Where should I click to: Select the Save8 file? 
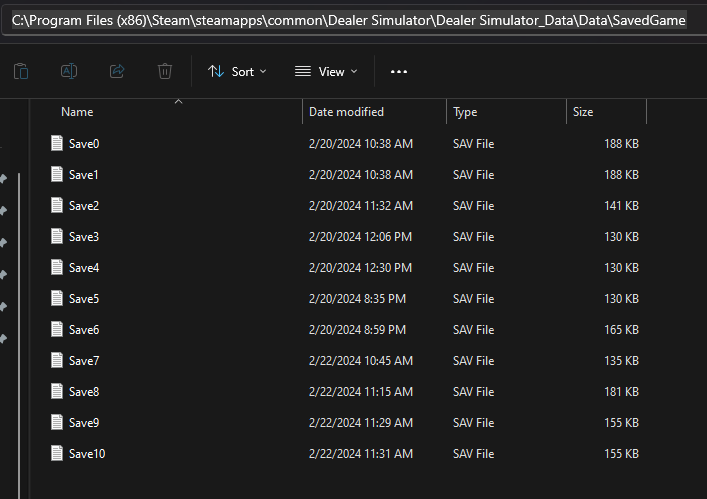[x=84, y=392]
